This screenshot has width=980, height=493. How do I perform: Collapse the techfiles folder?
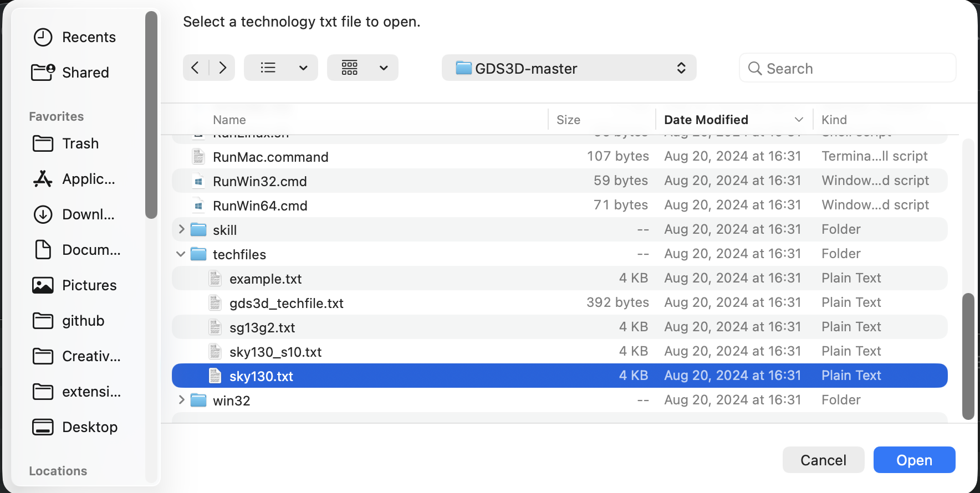click(181, 254)
